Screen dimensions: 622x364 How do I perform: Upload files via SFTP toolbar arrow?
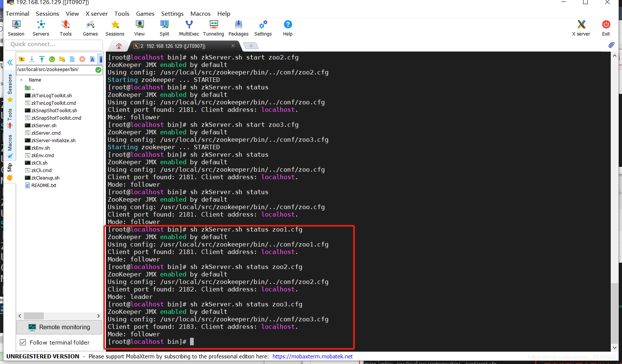click(x=42, y=59)
